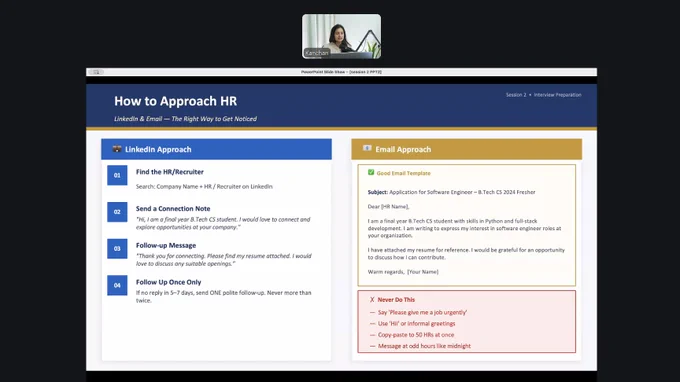Click the Kanchan name label on video
This screenshot has height=382, width=680.
(317, 53)
